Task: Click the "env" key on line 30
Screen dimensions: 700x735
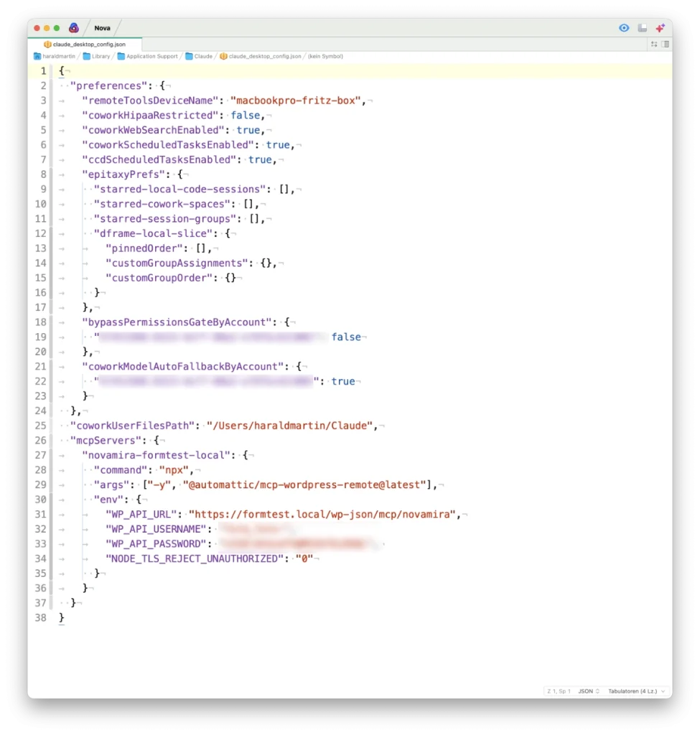Action: [108, 500]
